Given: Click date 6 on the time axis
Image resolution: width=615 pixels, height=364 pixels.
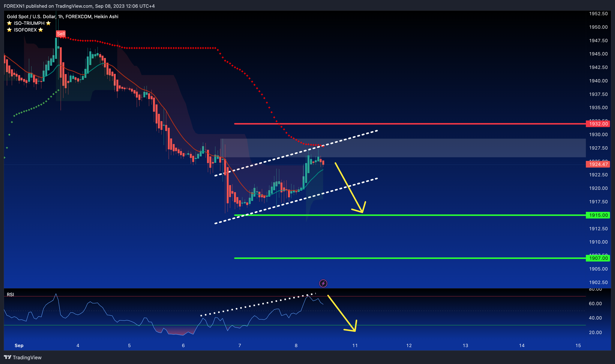Looking at the screenshot, I should 183,346.
